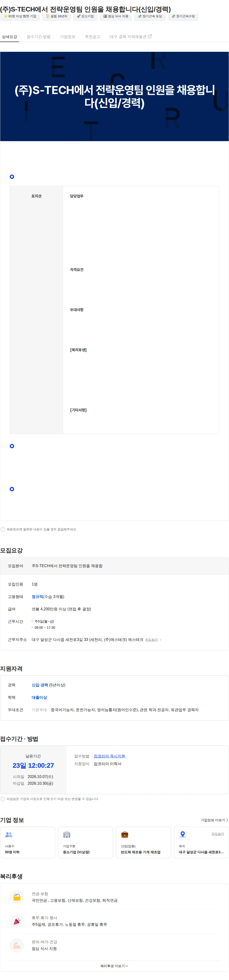Screen dimensions: 229x980
Task: Click 지도보기 link next to 근무지주소
Action: click(x=151, y=639)
